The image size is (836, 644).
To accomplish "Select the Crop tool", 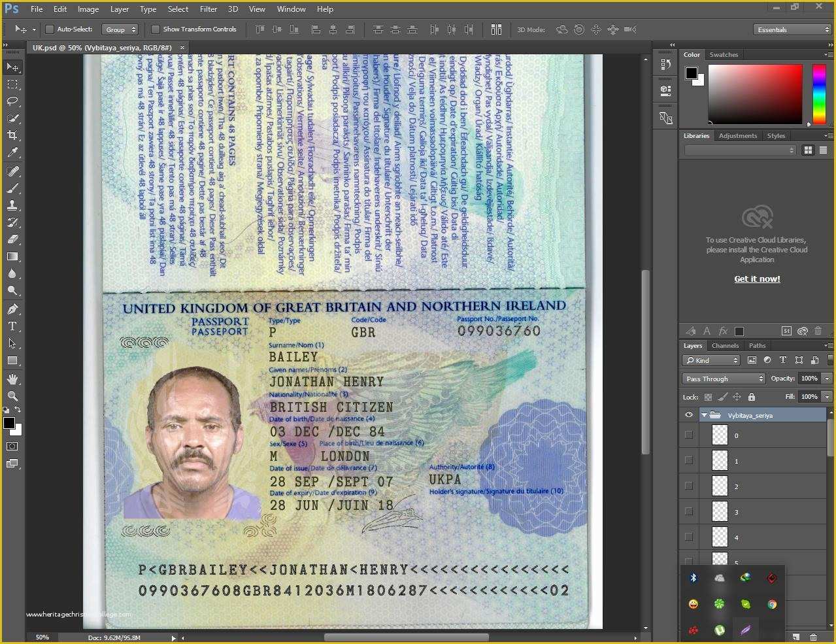I will click(x=12, y=135).
